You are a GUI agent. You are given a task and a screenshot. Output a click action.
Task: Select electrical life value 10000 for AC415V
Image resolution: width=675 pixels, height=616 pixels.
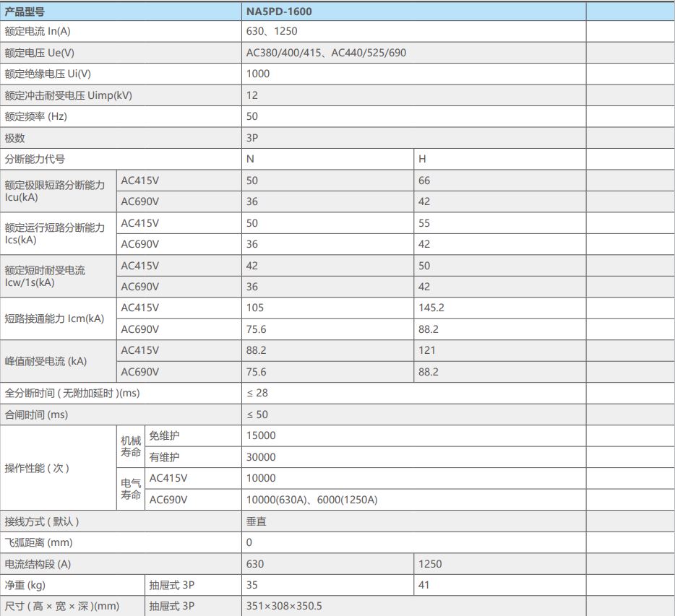(x=261, y=478)
